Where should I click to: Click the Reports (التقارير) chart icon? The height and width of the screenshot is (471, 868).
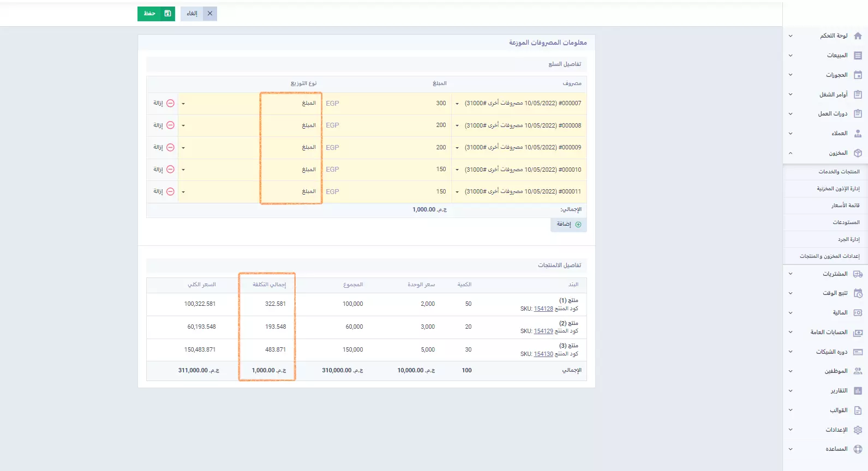point(858,391)
